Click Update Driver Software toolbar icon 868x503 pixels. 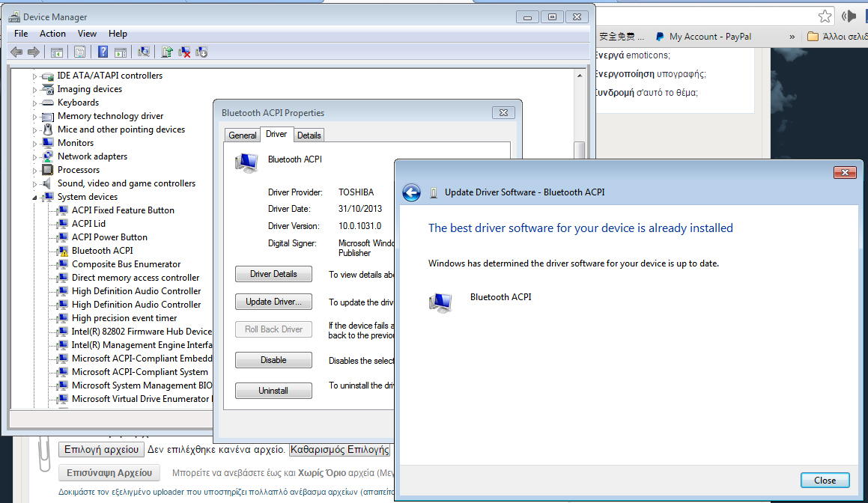166,52
